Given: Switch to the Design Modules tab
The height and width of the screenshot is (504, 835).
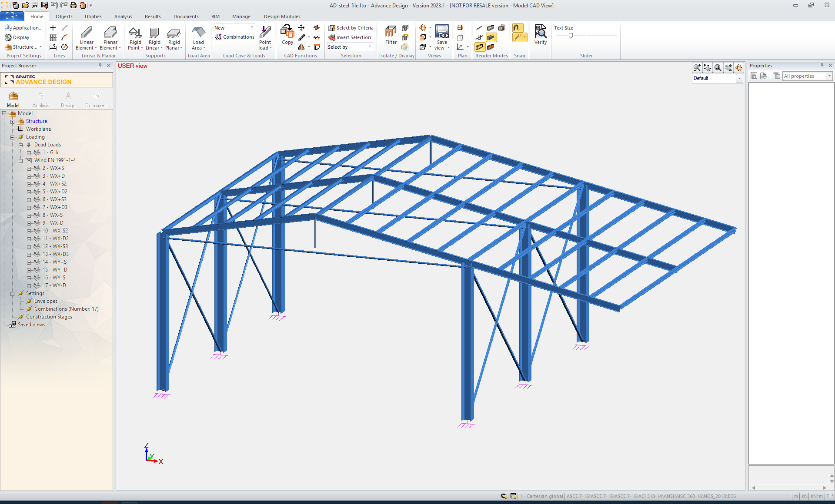Looking at the screenshot, I should point(282,17).
